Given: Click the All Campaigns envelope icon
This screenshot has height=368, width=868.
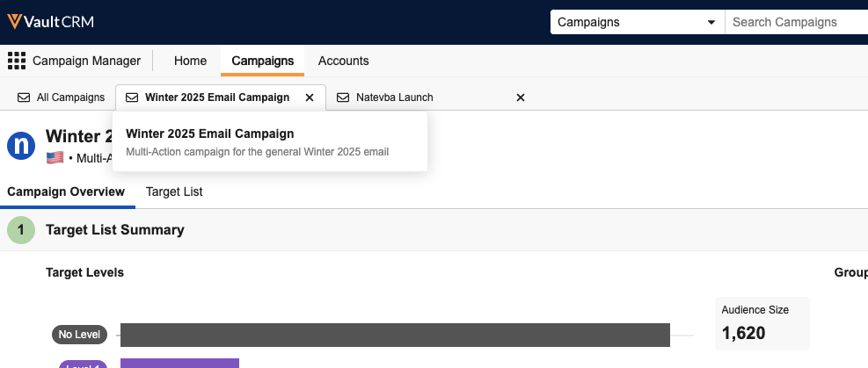Looking at the screenshot, I should point(24,97).
